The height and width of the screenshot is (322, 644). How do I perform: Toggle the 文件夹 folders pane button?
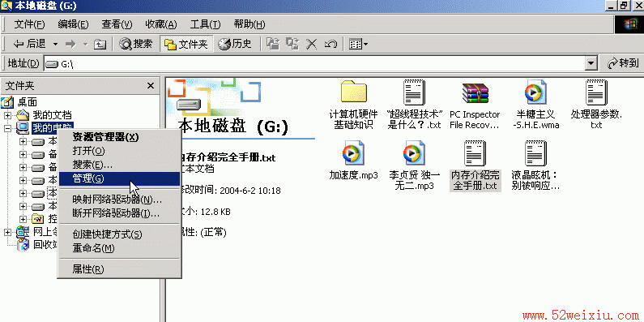click(x=186, y=44)
